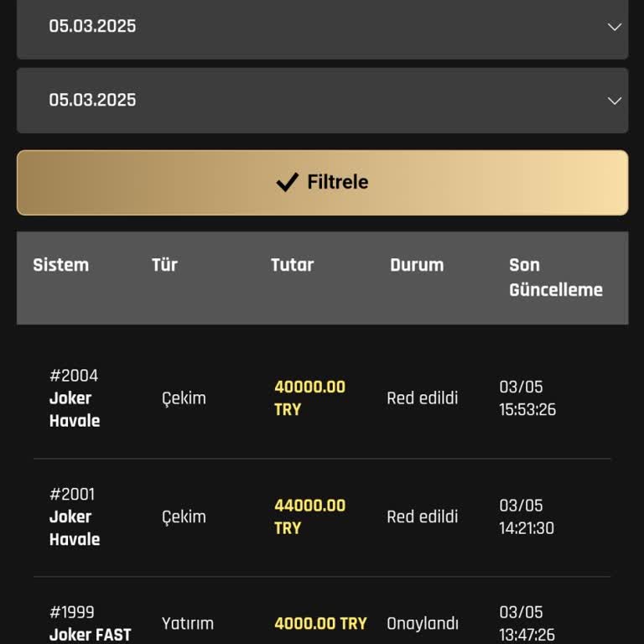Click the 44000.00 TRY amount
This screenshot has width=644, height=644.
click(x=309, y=517)
